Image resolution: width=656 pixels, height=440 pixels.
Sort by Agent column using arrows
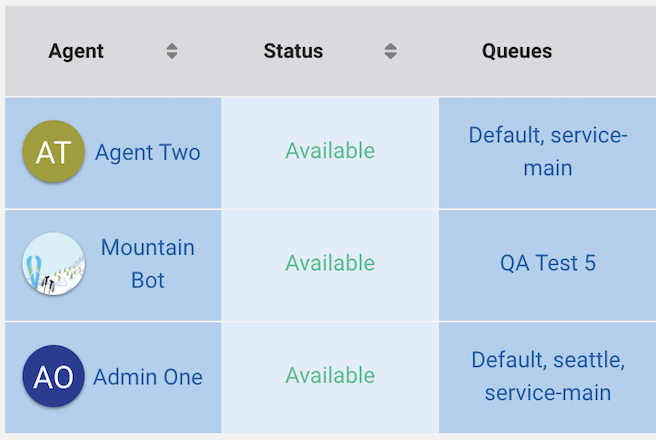(172, 51)
